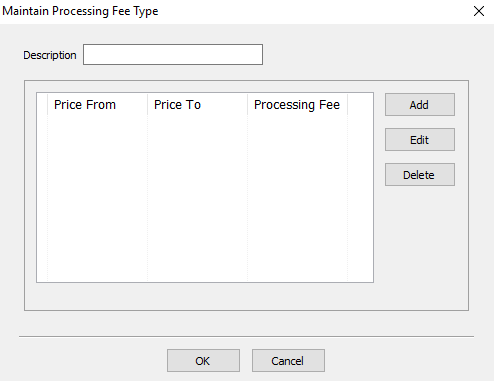Focus the Description text field
494x381 pixels.
[173, 54]
